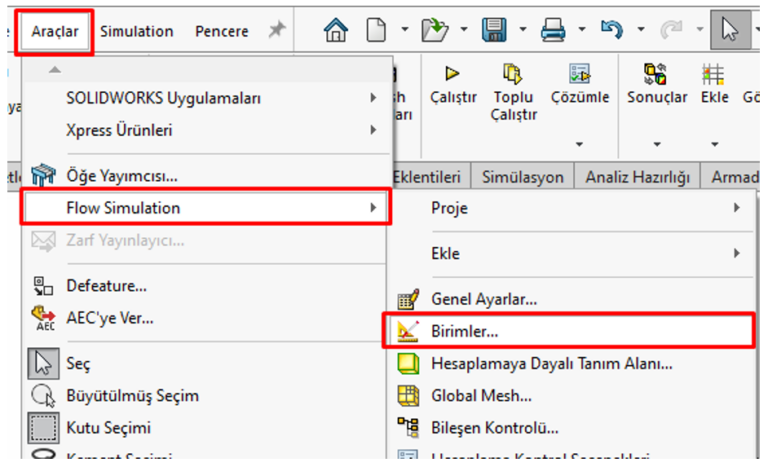Open the Analiz Hazırlığı tab
Viewport: 768px width, 467px height.
coord(639,177)
